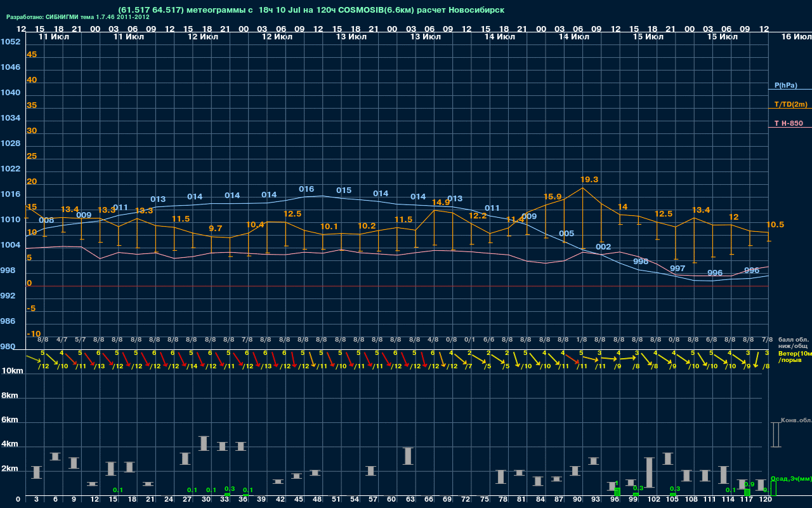Click the wind gust value /7
Image resolution: width=812 pixels, height=508 pixels.
[x=468, y=366]
